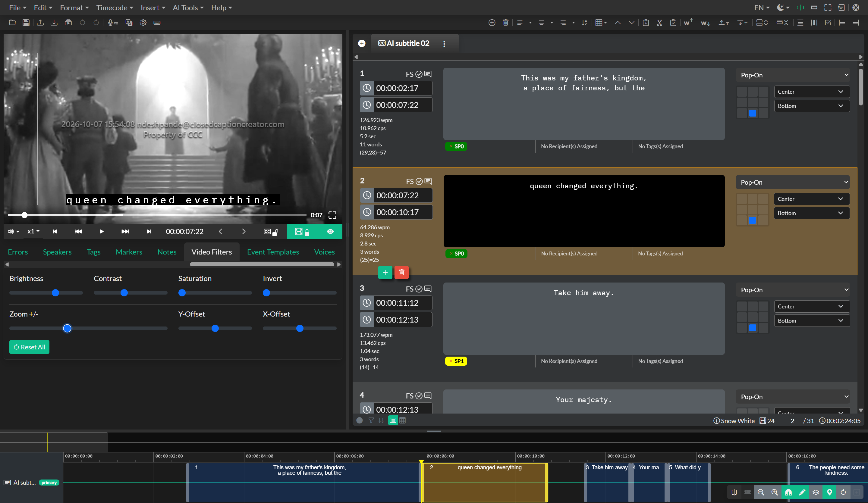Click the redo arrow icon

(96, 23)
